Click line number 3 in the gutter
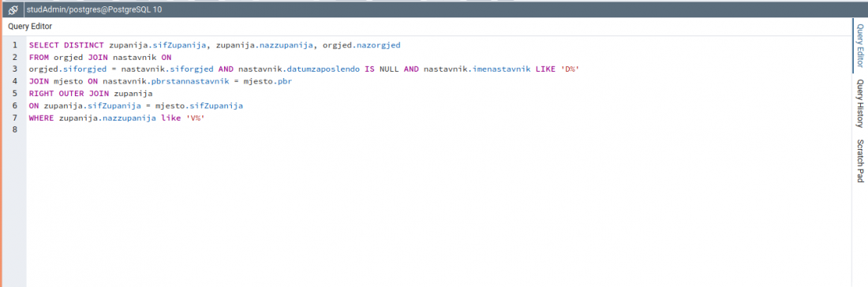Screen dimensions: 868x287 15,69
